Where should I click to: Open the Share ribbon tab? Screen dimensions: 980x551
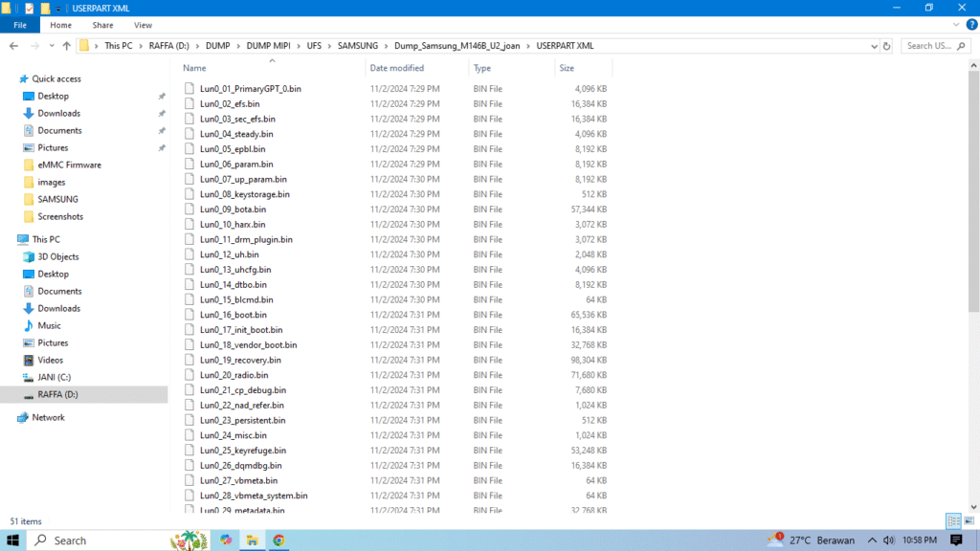[x=102, y=25]
